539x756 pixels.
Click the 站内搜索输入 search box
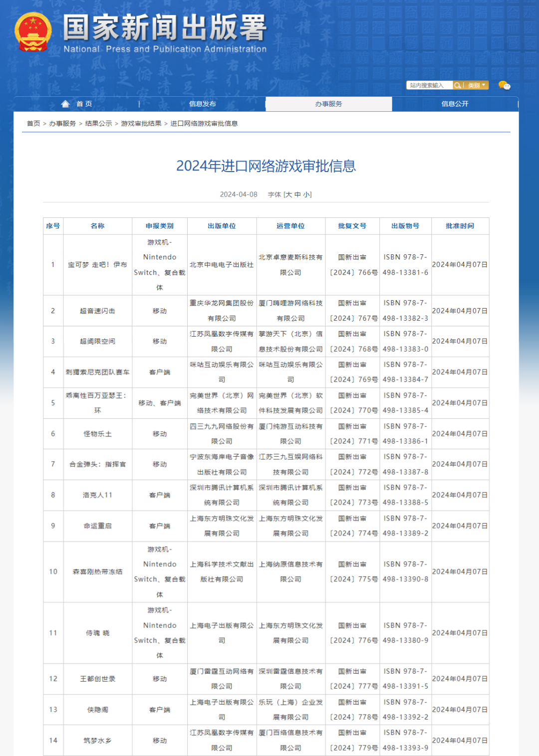429,85
